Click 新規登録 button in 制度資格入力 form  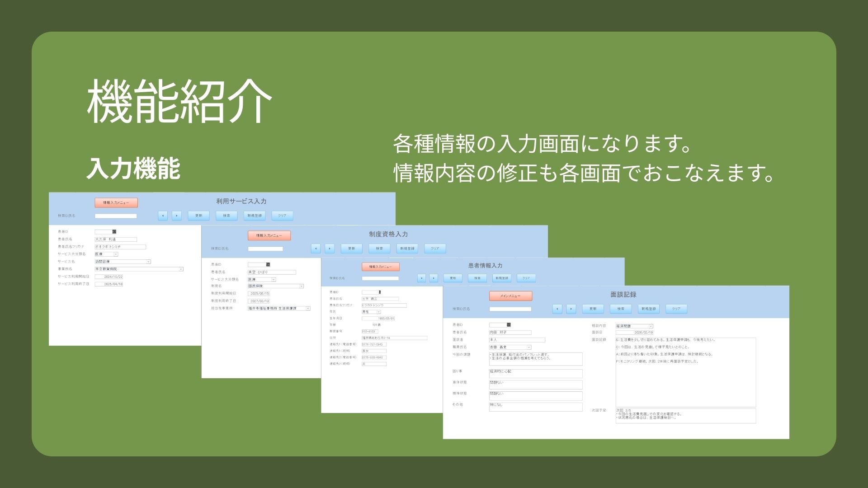click(407, 249)
